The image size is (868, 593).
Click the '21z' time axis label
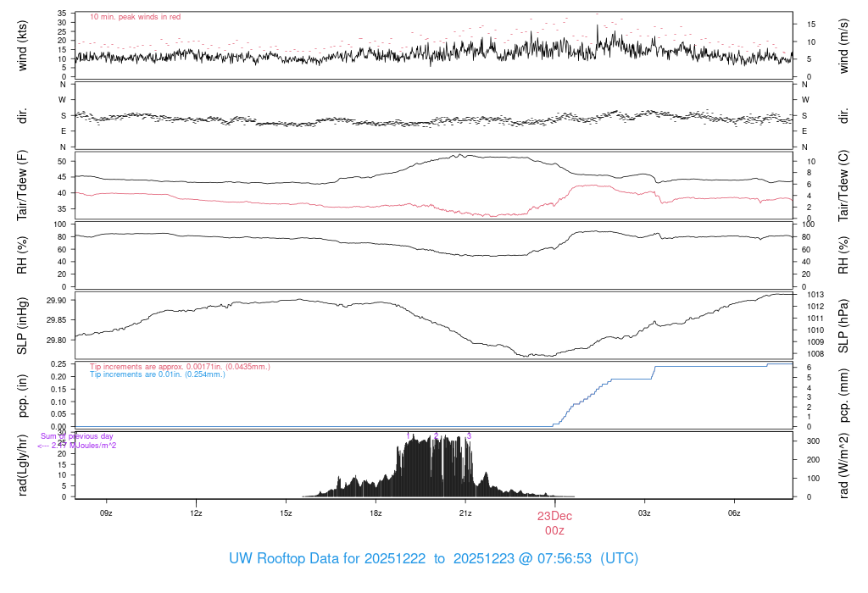465,513
